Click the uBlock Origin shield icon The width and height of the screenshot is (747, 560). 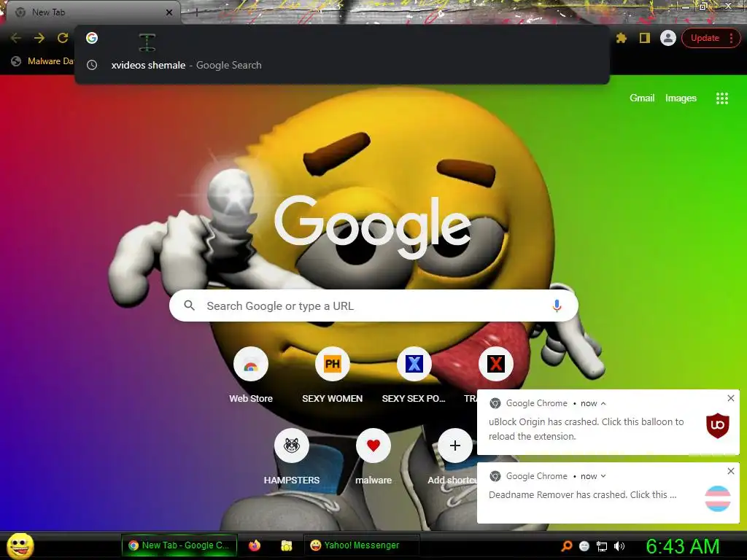pyautogui.click(x=718, y=425)
